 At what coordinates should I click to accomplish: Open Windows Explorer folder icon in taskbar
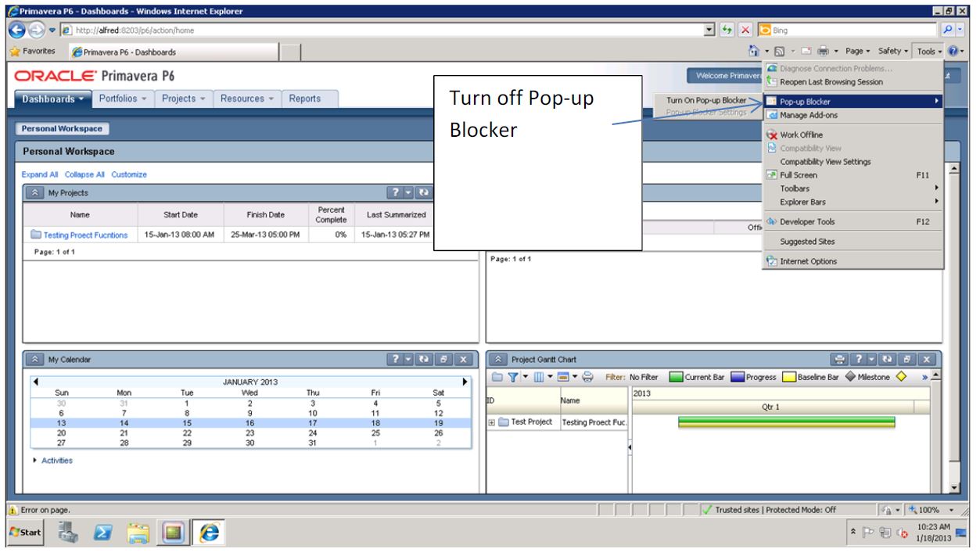[138, 532]
